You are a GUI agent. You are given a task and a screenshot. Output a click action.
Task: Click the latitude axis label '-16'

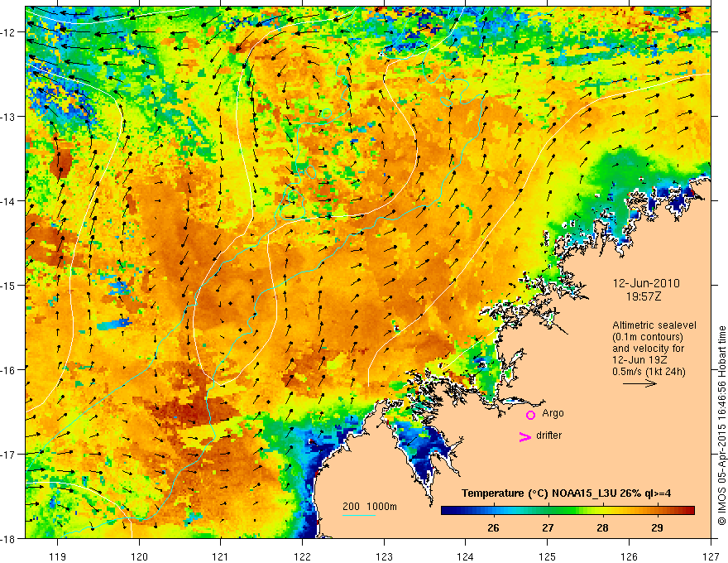click(10, 370)
